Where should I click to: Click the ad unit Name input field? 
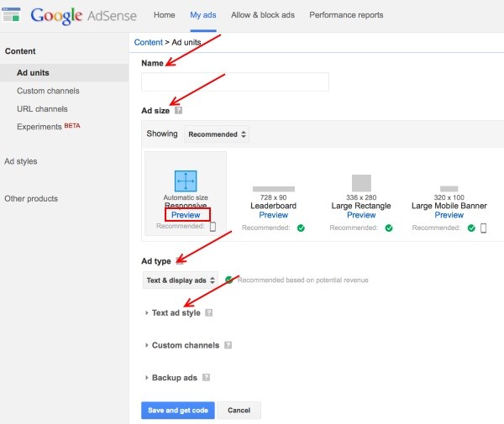click(234, 81)
